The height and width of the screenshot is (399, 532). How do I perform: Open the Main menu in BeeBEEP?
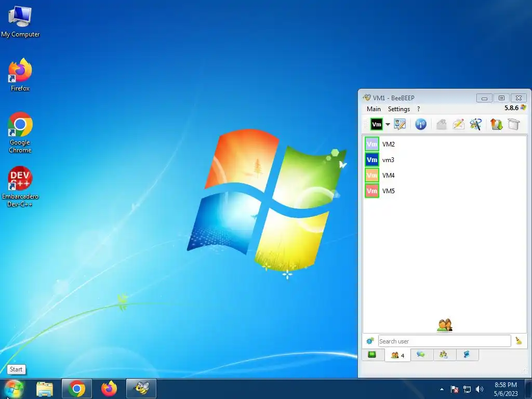[x=374, y=109]
